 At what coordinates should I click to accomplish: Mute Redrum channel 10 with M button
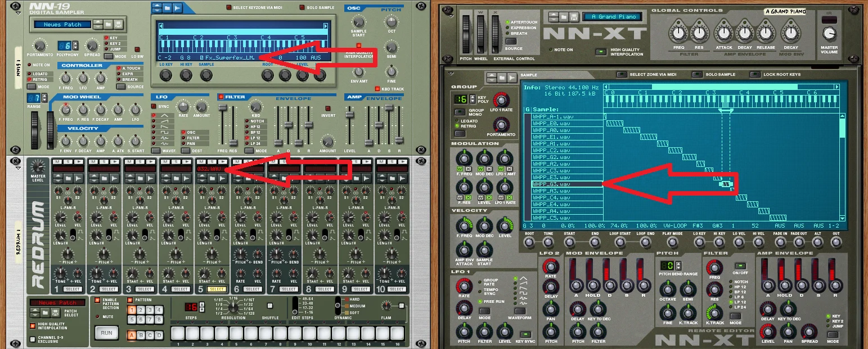coord(380,162)
